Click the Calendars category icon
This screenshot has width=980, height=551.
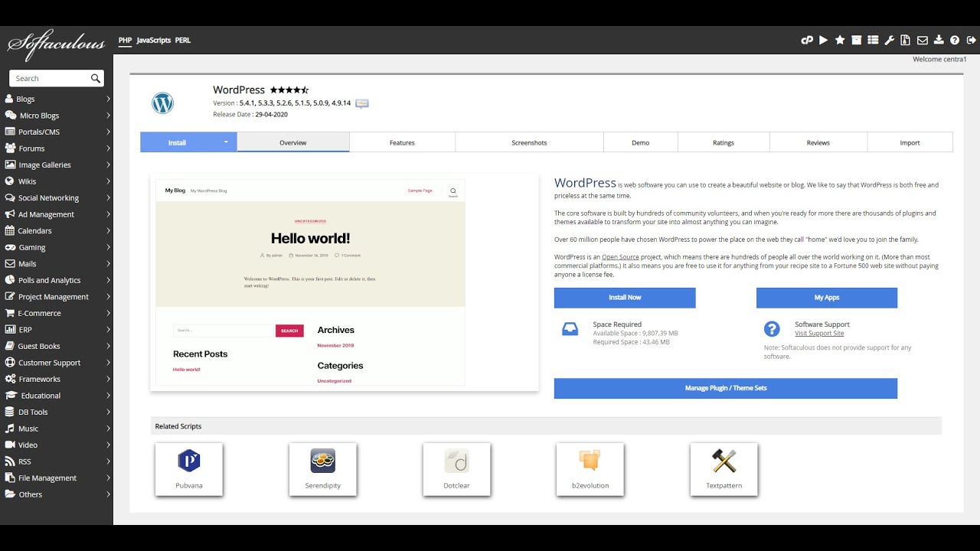coord(10,230)
